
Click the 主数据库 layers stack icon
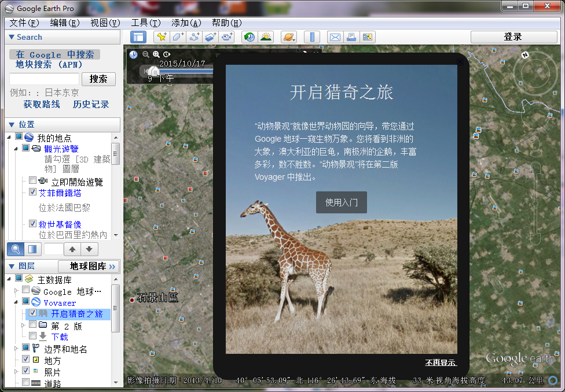29,279
